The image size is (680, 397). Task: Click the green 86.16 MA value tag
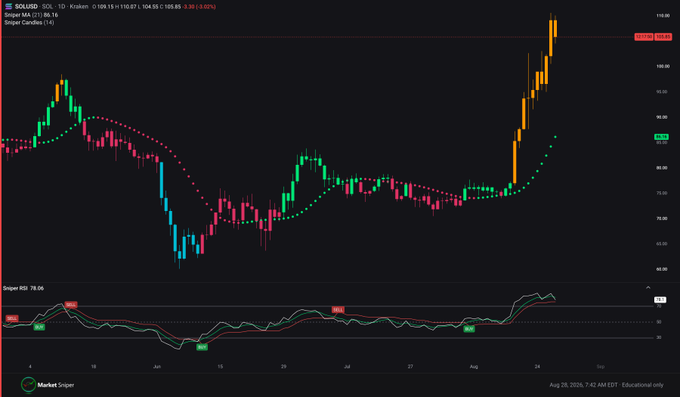click(661, 137)
